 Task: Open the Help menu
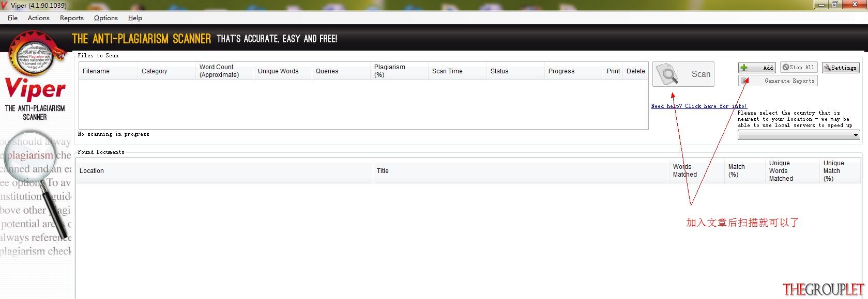tap(135, 18)
